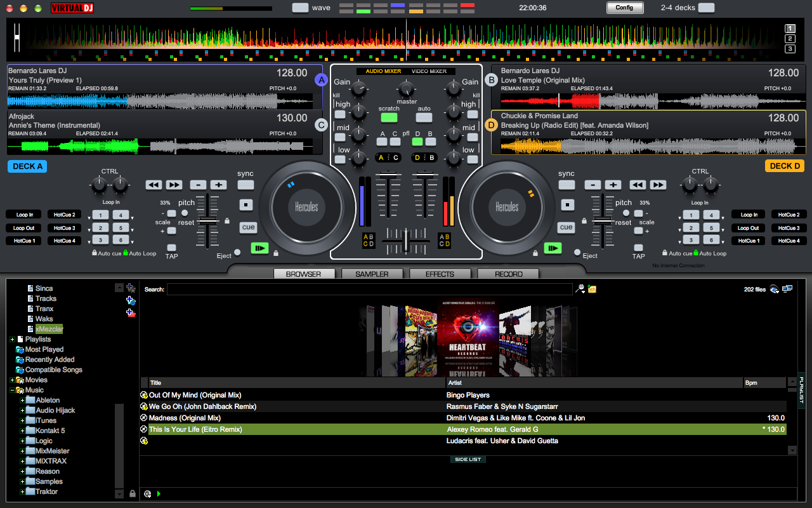
Task: Click the right deck stop button
Action: coord(568,205)
